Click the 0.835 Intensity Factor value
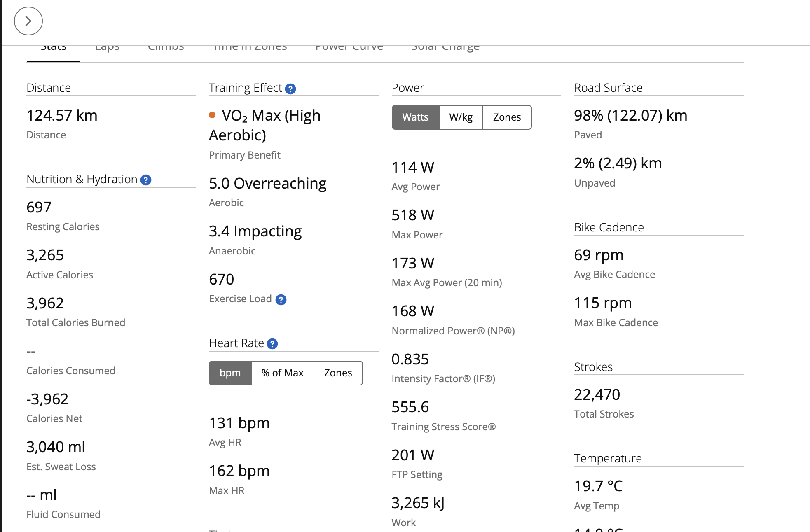This screenshot has width=810, height=532. point(410,359)
